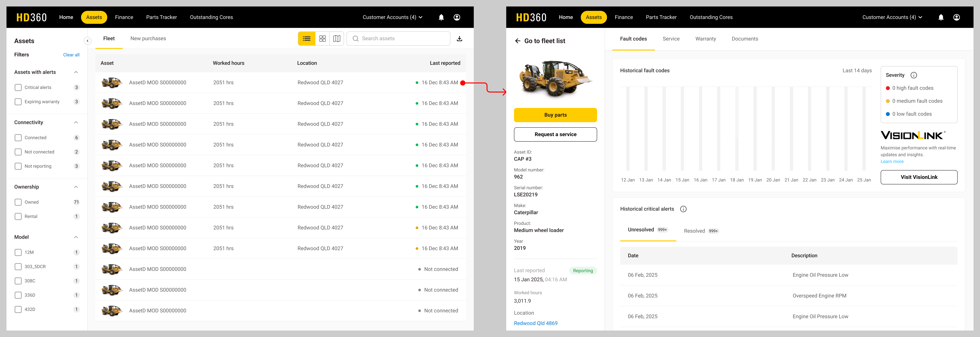Click the red high fault codes dot
This screenshot has height=337, width=980.
click(888, 88)
